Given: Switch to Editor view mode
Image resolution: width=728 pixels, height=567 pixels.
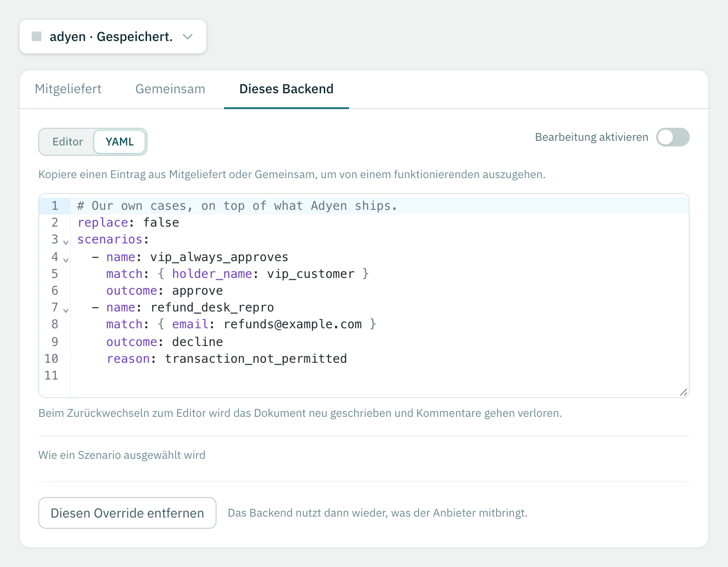Looking at the screenshot, I should coord(67,142).
